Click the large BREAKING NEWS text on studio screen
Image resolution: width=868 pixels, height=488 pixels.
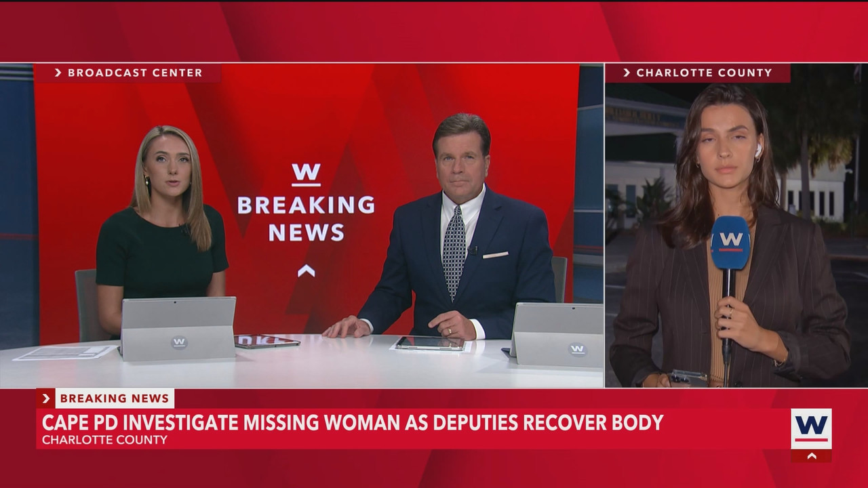[306, 218]
